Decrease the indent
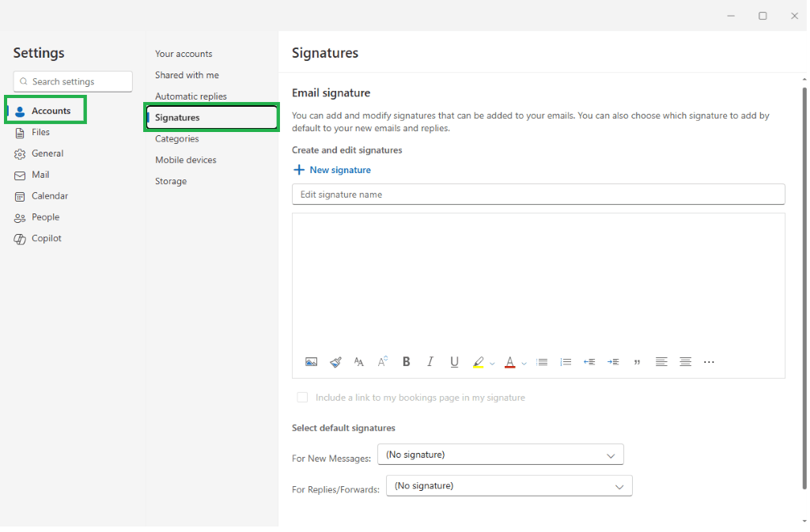The image size is (810, 532). [x=589, y=362]
